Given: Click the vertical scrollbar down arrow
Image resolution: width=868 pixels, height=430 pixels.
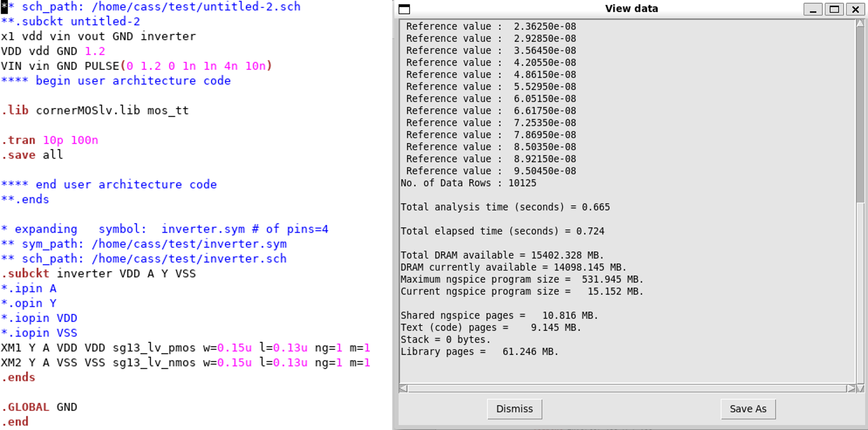Looking at the screenshot, I should 860,389.
